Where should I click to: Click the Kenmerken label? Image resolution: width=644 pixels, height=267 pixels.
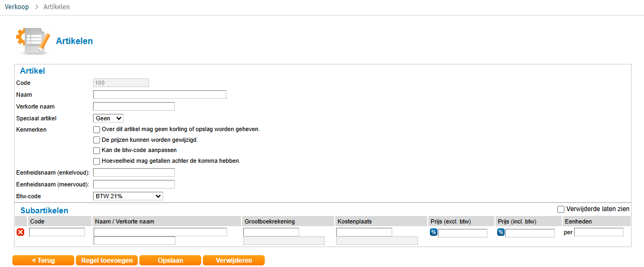pos(31,129)
